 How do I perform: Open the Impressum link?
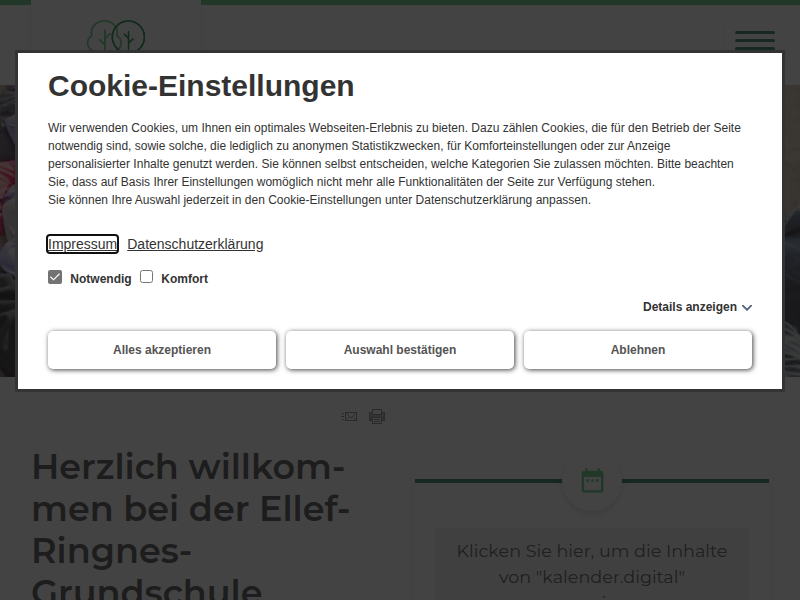(83, 244)
